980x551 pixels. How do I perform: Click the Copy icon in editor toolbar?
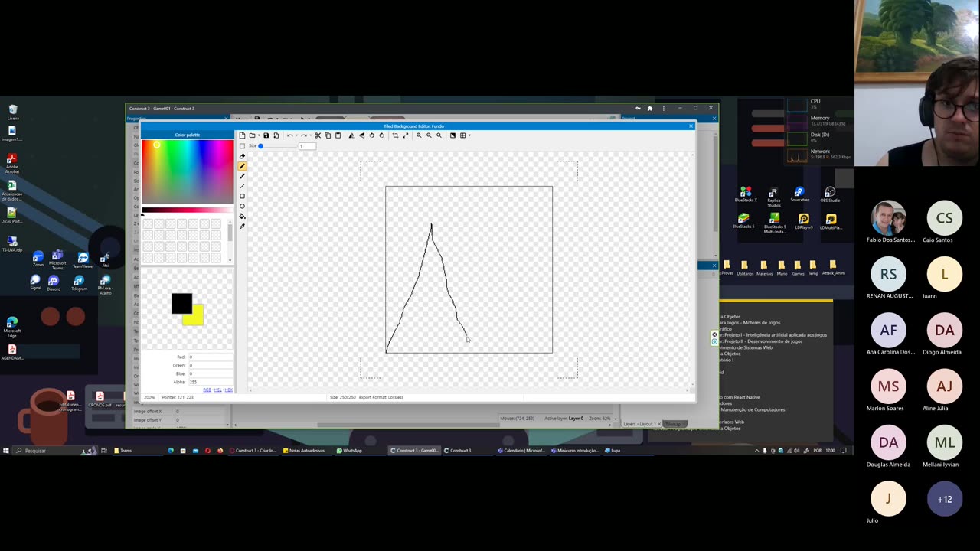328,135
